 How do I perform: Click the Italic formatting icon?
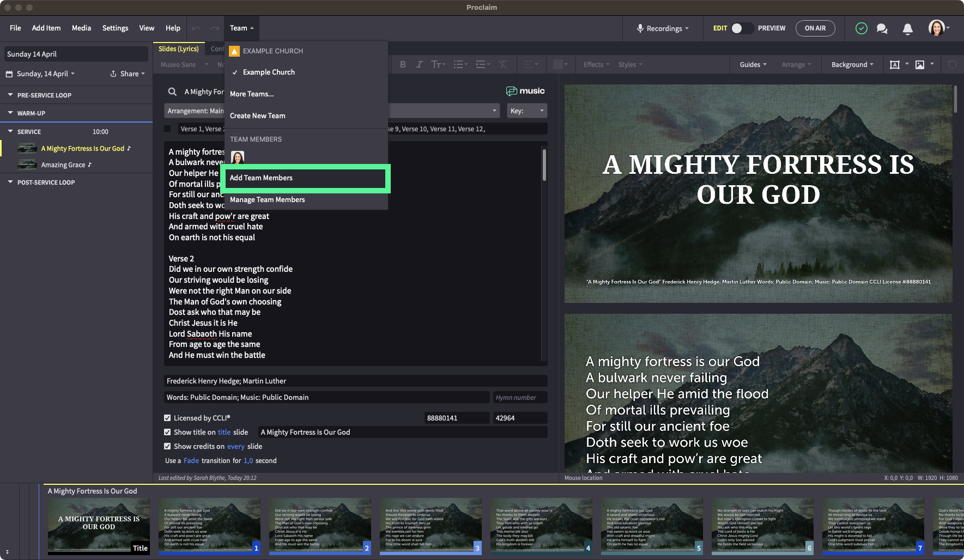point(419,64)
